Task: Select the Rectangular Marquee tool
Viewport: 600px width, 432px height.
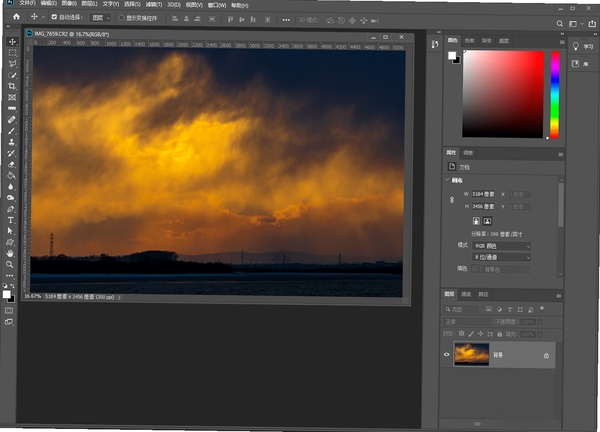Action: [x=12, y=53]
